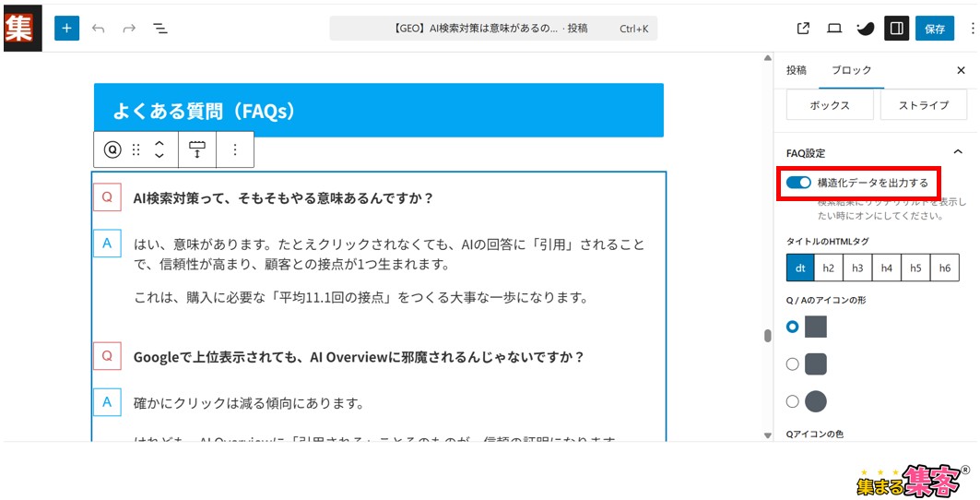Click the site logo icon at top left
This screenshot has height=500, width=980.
tap(22, 29)
